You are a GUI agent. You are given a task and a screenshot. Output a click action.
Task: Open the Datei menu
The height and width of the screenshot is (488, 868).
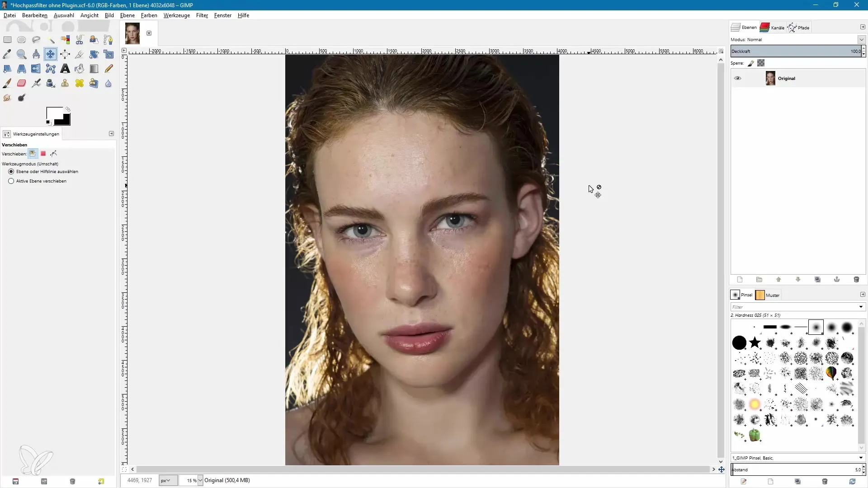(x=9, y=15)
